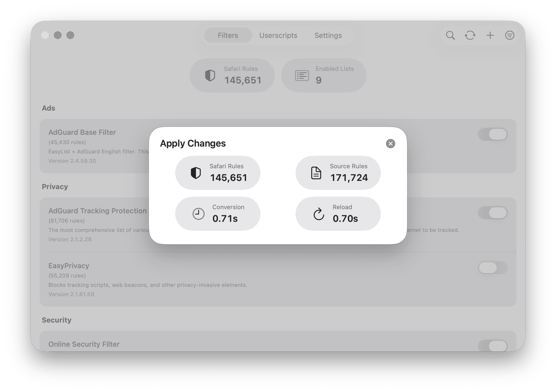The height and width of the screenshot is (392, 556).
Task: Close the Apply Changes dialog
Action: pyautogui.click(x=390, y=144)
